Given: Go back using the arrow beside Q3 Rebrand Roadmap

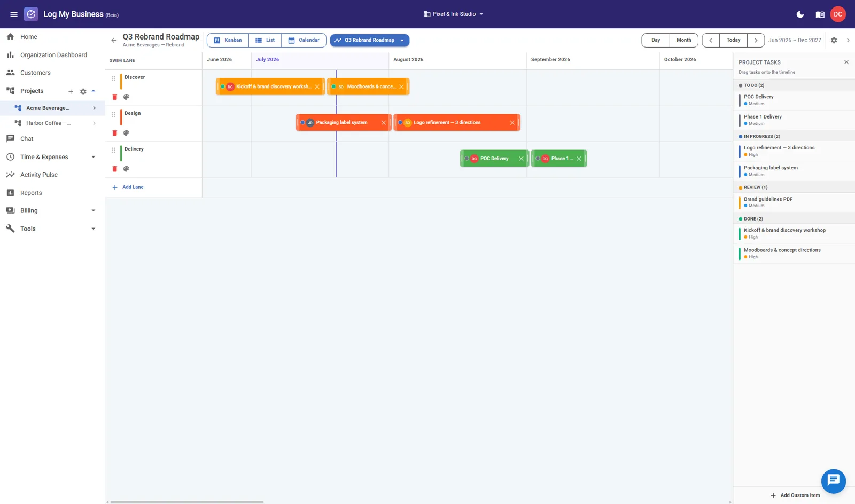Looking at the screenshot, I should pyautogui.click(x=114, y=40).
